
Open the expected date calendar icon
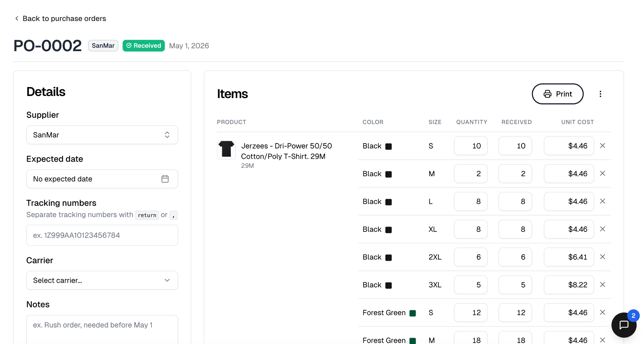[x=165, y=179]
